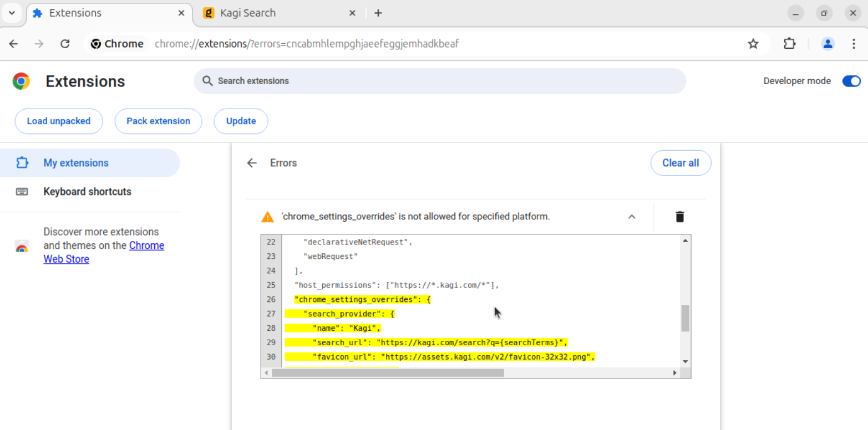Click the Keyboard shortcuts keyboard icon
868x430 pixels.
pyautogui.click(x=22, y=192)
